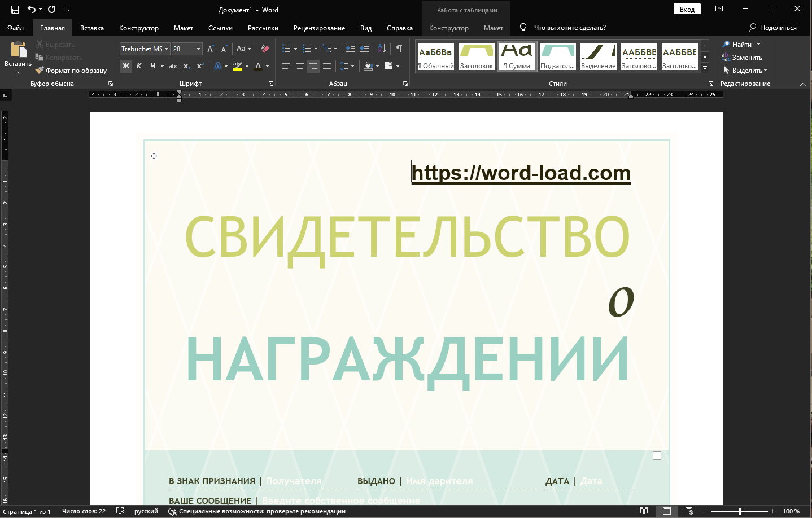Click the table move handle in the document

154,156
